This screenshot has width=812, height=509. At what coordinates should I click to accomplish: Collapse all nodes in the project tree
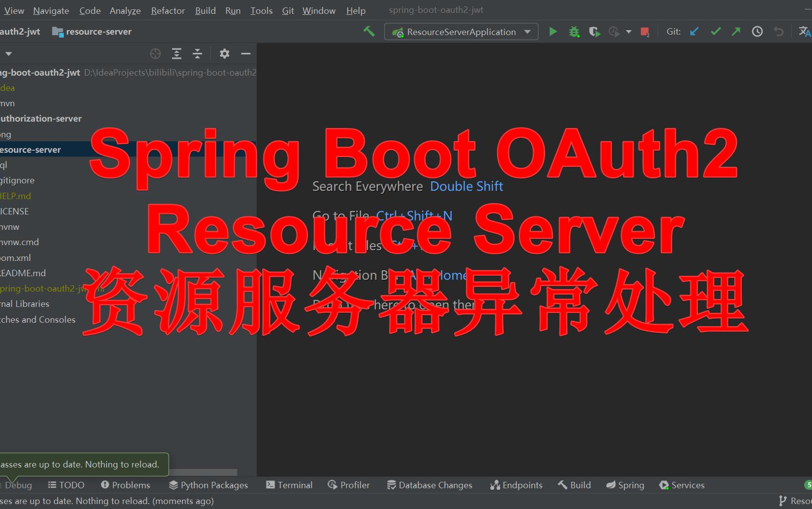coord(197,54)
